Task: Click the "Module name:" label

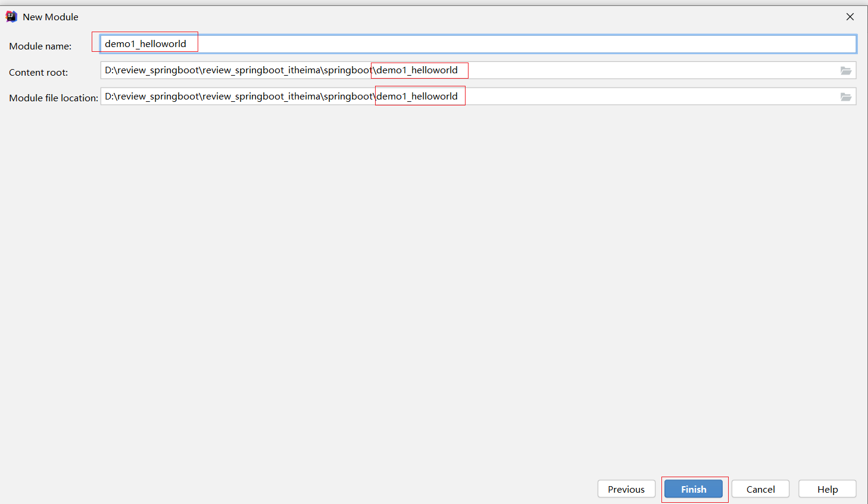Action: coord(40,46)
